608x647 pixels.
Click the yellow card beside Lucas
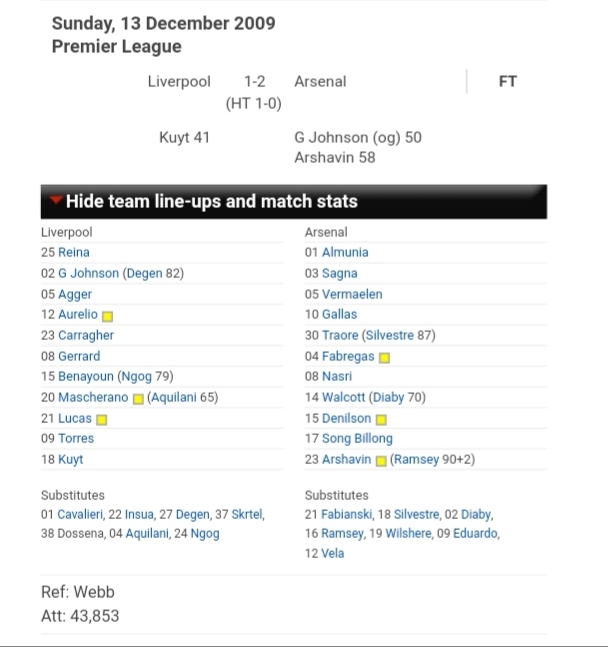[x=101, y=420]
